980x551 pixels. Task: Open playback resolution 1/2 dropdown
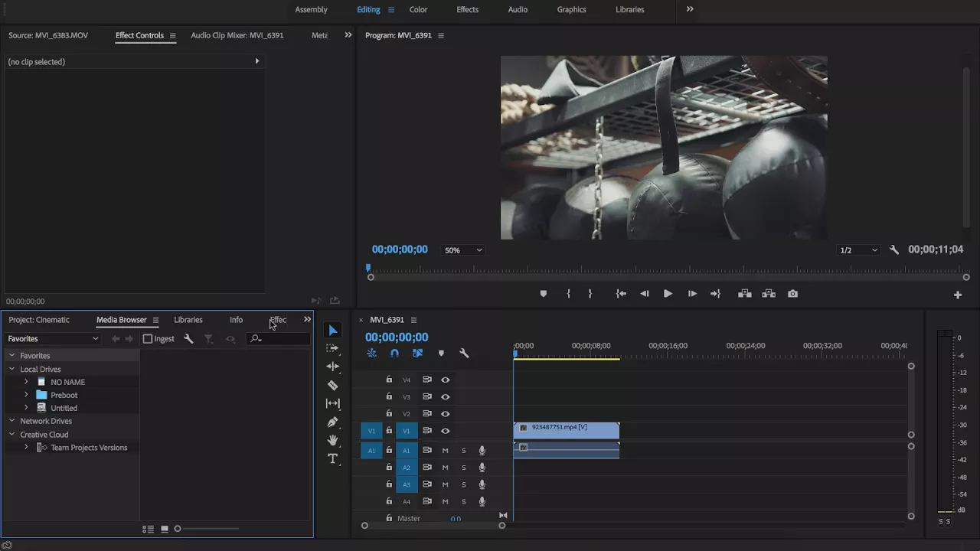tap(858, 250)
